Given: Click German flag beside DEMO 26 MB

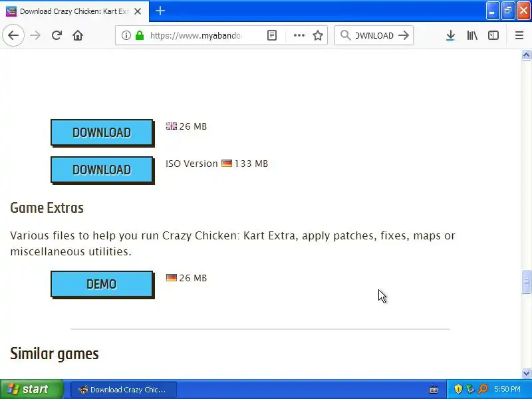Looking at the screenshot, I should pos(172,278).
